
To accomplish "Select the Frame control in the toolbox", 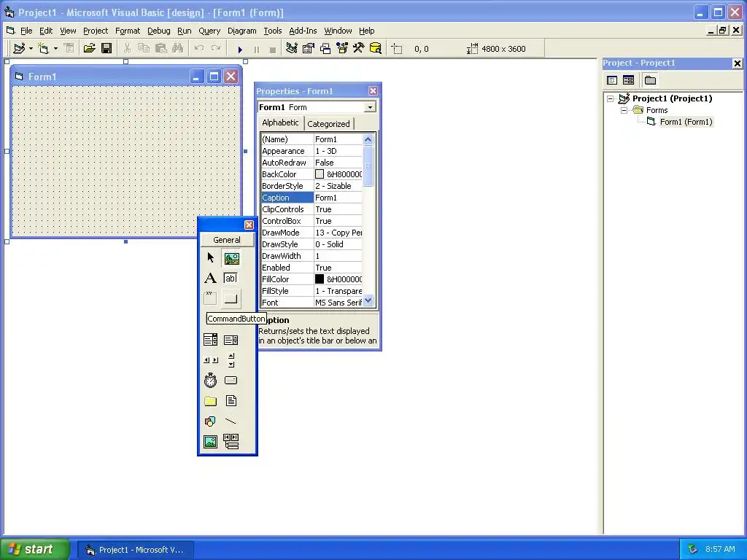I will (x=211, y=298).
